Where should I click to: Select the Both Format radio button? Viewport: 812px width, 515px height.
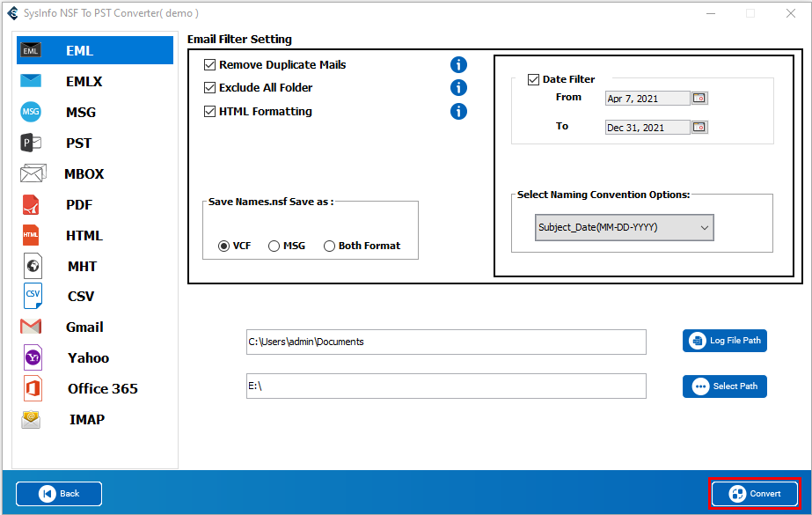tap(330, 246)
